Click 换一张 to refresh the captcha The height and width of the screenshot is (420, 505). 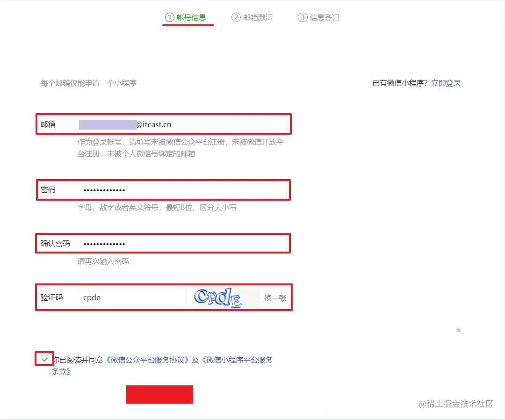tap(275, 298)
